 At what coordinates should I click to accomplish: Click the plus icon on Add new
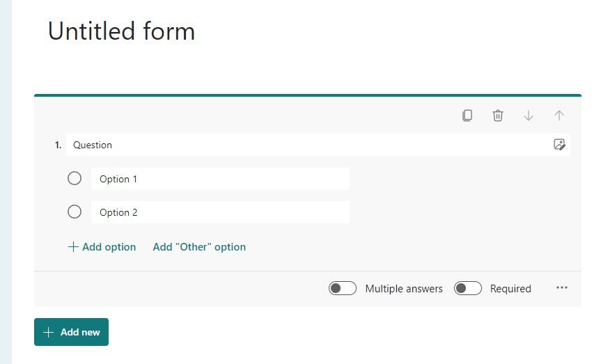[48, 333]
